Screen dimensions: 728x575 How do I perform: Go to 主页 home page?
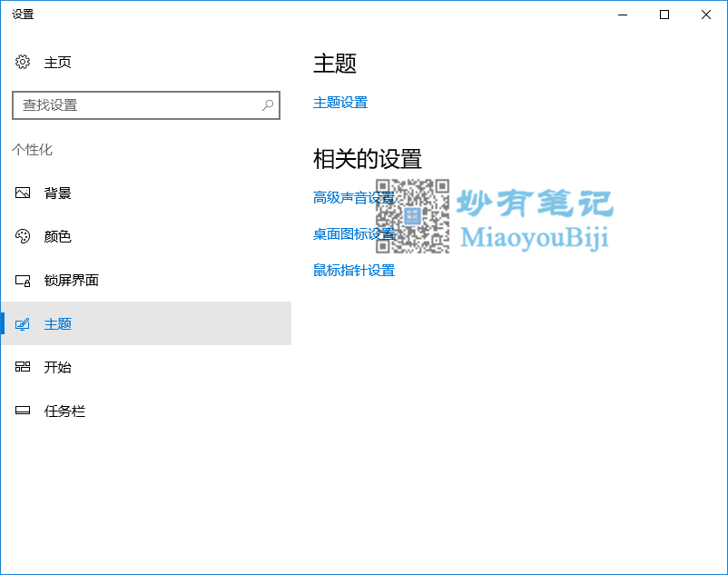point(57,63)
